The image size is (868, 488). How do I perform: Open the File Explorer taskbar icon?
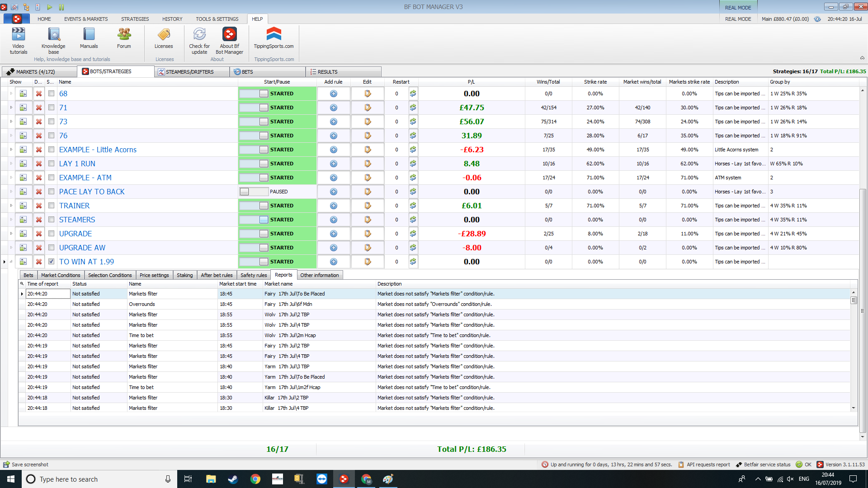211,479
